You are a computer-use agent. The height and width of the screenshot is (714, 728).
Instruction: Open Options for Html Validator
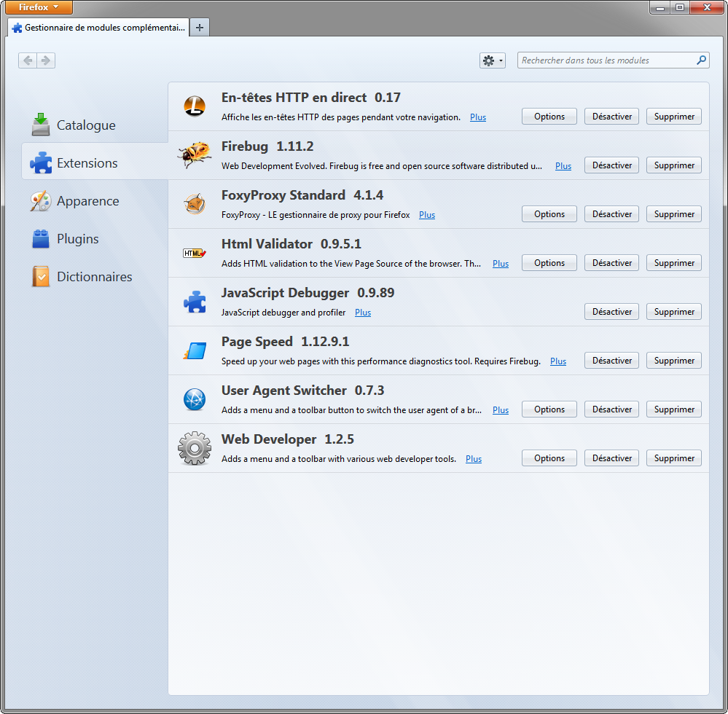point(549,263)
